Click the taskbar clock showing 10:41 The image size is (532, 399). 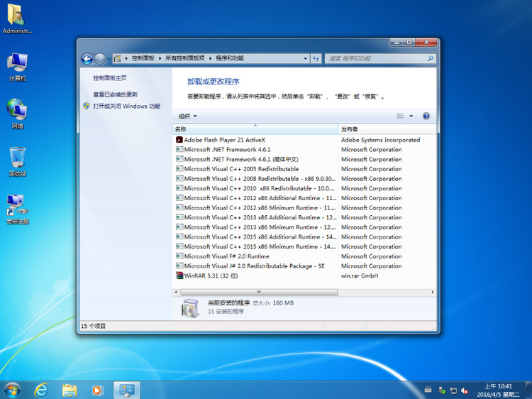point(498,390)
